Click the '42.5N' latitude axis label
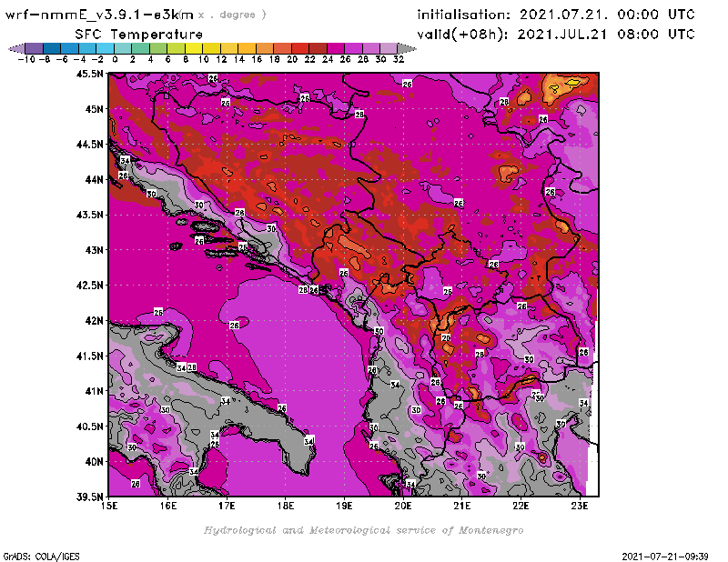The height and width of the screenshot is (562, 728). [x=89, y=286]
